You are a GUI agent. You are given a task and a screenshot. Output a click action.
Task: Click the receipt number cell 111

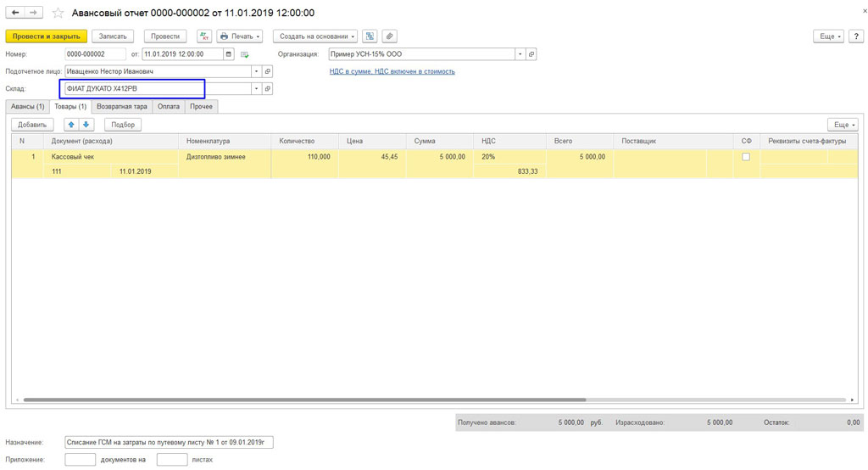coord(77,171)
